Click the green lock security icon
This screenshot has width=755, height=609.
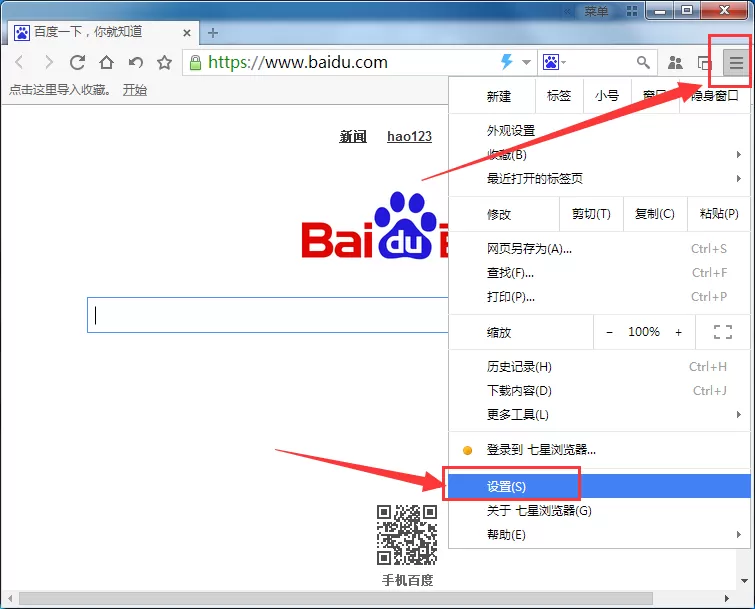coord(195,62)
